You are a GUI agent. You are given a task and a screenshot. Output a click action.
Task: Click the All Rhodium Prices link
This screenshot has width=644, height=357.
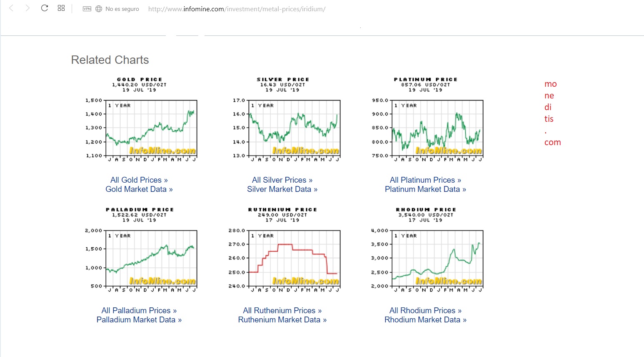[425, 311]
